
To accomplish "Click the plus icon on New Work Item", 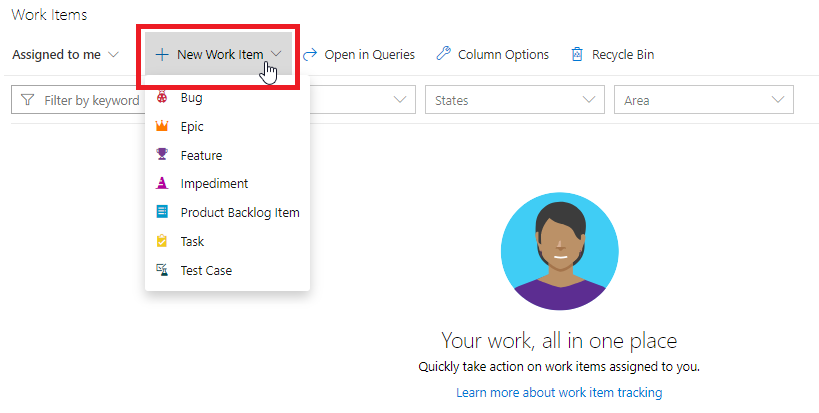I will click(x=162, y=54).
